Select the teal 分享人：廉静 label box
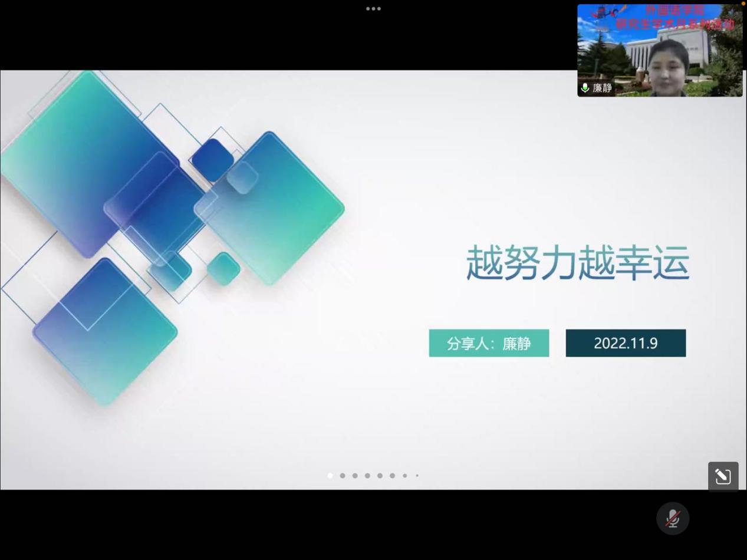 coord(489,343)
